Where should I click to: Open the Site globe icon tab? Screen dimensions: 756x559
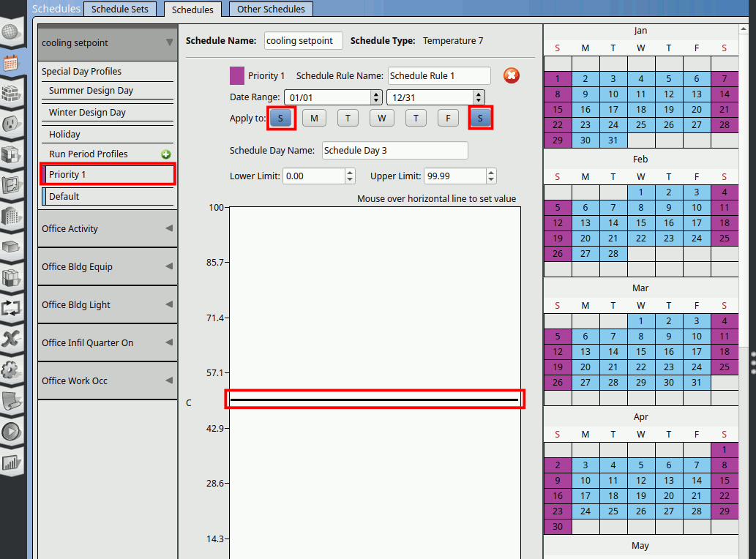pos(10,33)
